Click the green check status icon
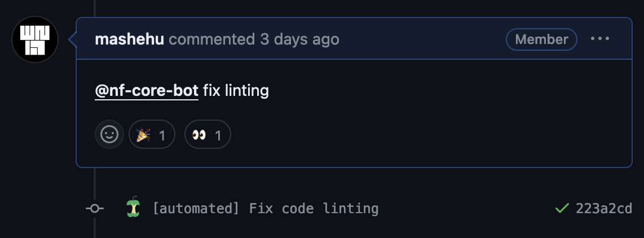Viewport: 644px width, 238px height. (562, 209)
